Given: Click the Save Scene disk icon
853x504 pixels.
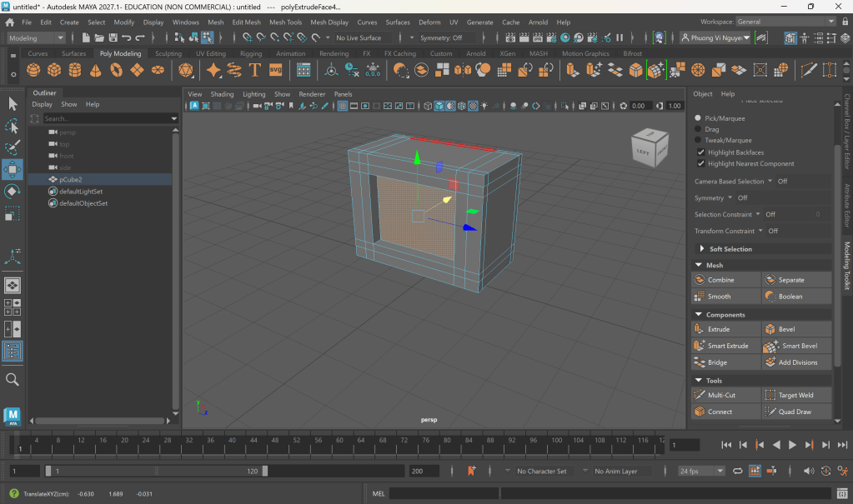Looking at the screenshot, I should 113,37.
